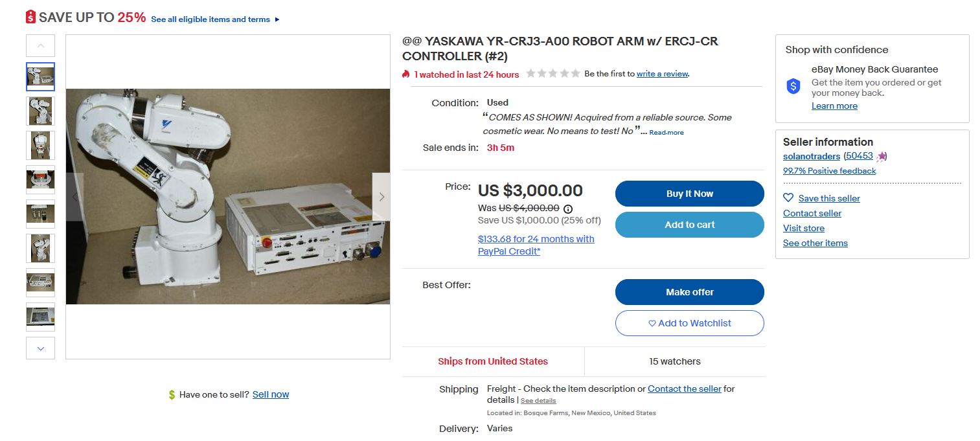Click the price info circle icon
The width and height of the screenshot is (980, 441).
[568, 209]
